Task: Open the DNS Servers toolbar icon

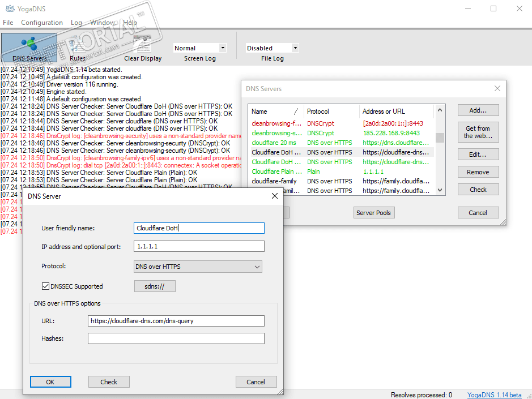Action: point(29,48)
